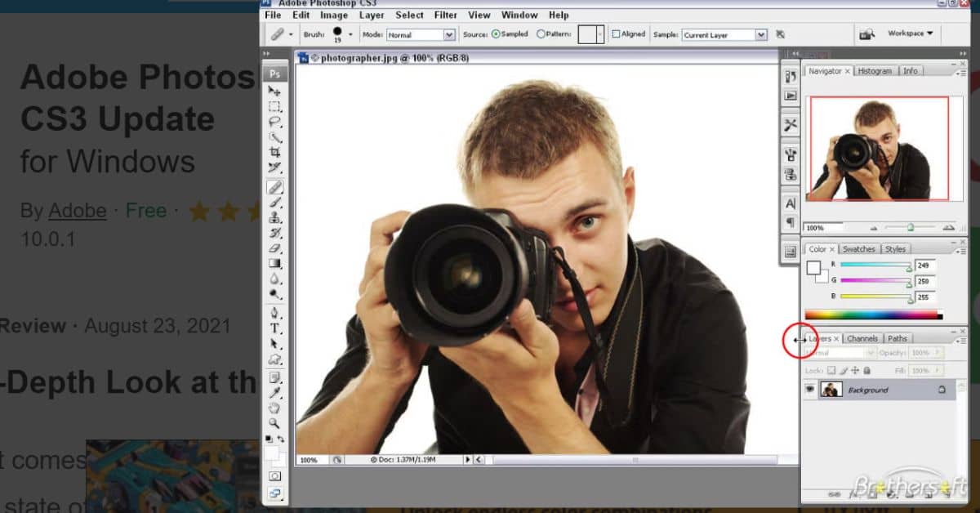Select the History Brush tool
This screenshot has width=980, height=513.
(275, 233)
